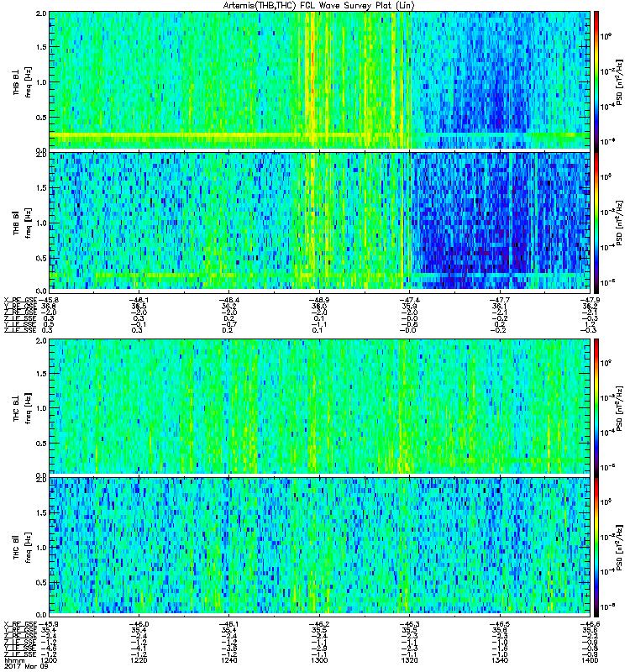The width and height of the screenshot is (630, 672).
Task: Click the '1.5' frequency tick of the THB B⊥ panel
Action: (41, 47)
